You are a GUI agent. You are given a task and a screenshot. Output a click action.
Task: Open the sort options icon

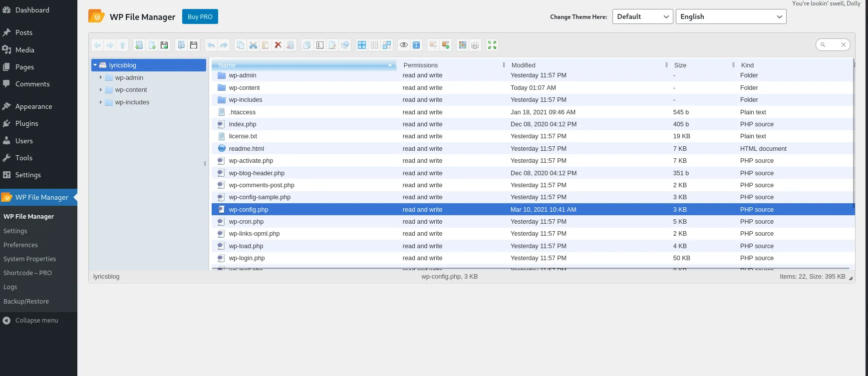click(x=475, y=45)
